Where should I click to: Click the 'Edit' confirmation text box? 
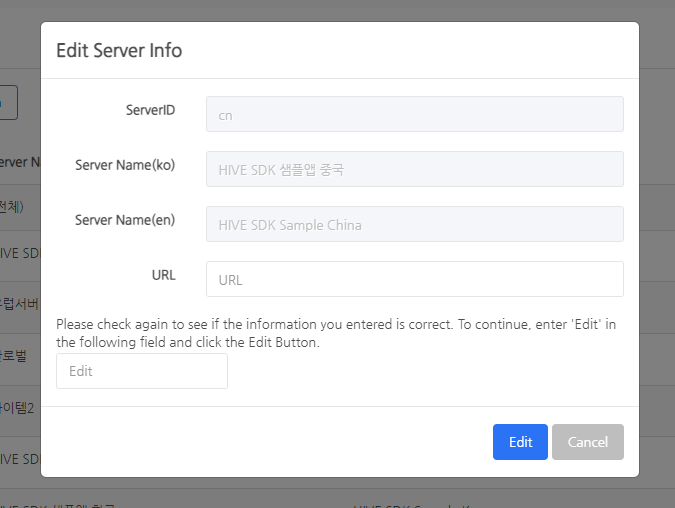click(x=141, y=371)
